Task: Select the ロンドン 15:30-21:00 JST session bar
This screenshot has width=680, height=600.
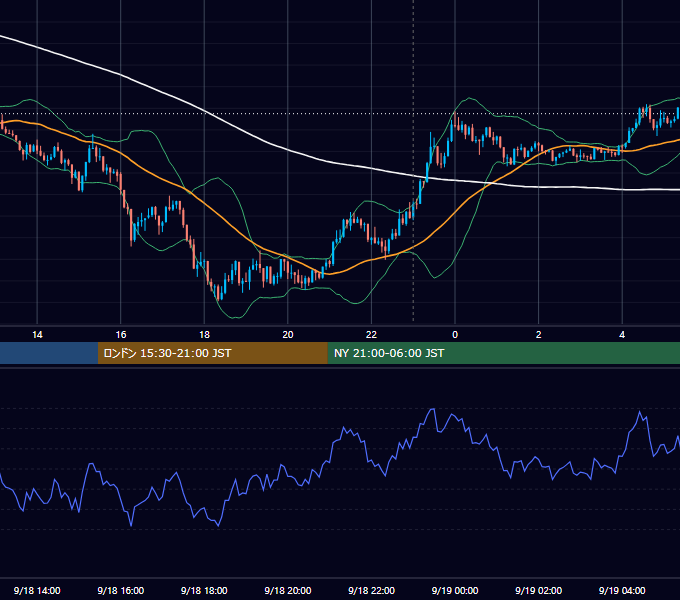Action: coord(212,353)
